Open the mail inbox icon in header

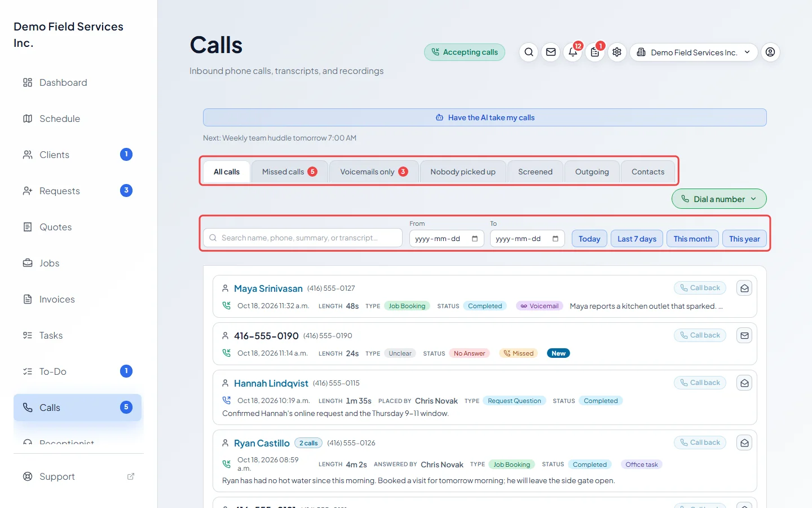tap(551, 52)
